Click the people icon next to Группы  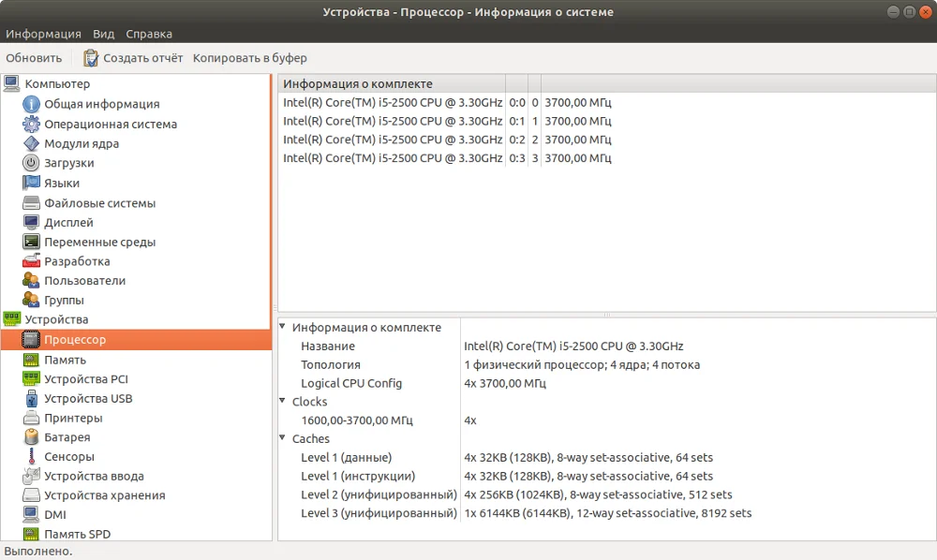click(31, 300)
